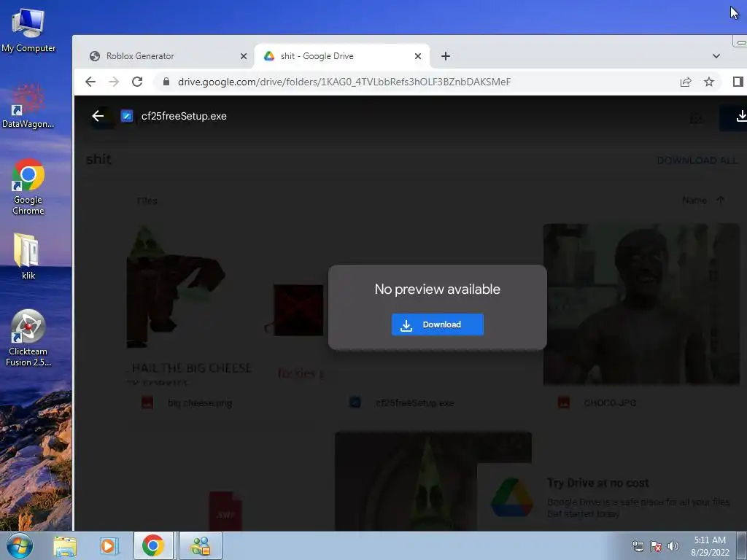This screenshot has width=747, height=560.
Task: Go back from the file preview
Action: click(98, 116)
